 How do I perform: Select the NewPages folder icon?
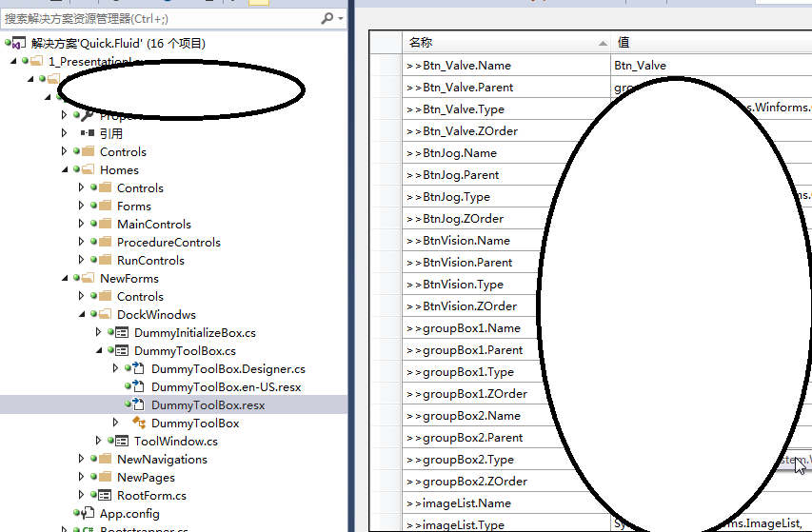coord(105,477)
